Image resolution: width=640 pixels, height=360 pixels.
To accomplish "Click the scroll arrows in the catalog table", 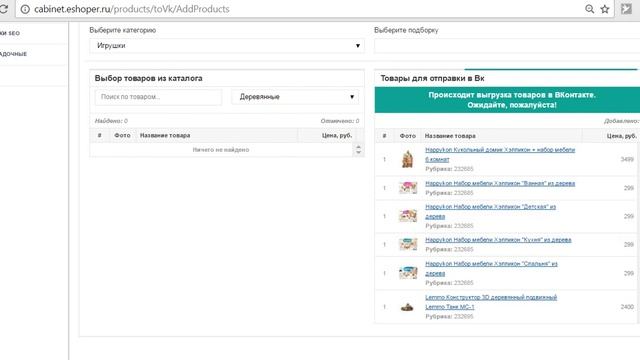I will [x=358, y=149].
